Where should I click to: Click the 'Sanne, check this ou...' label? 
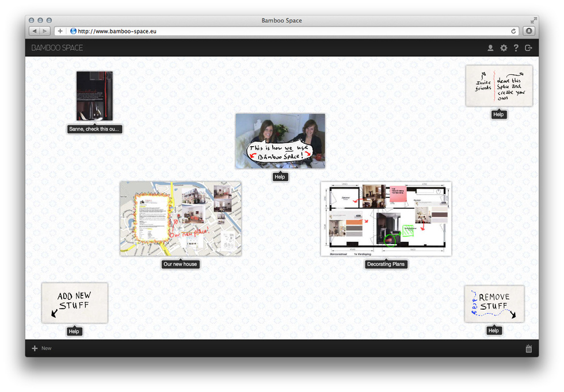click(x=94, y=129)
